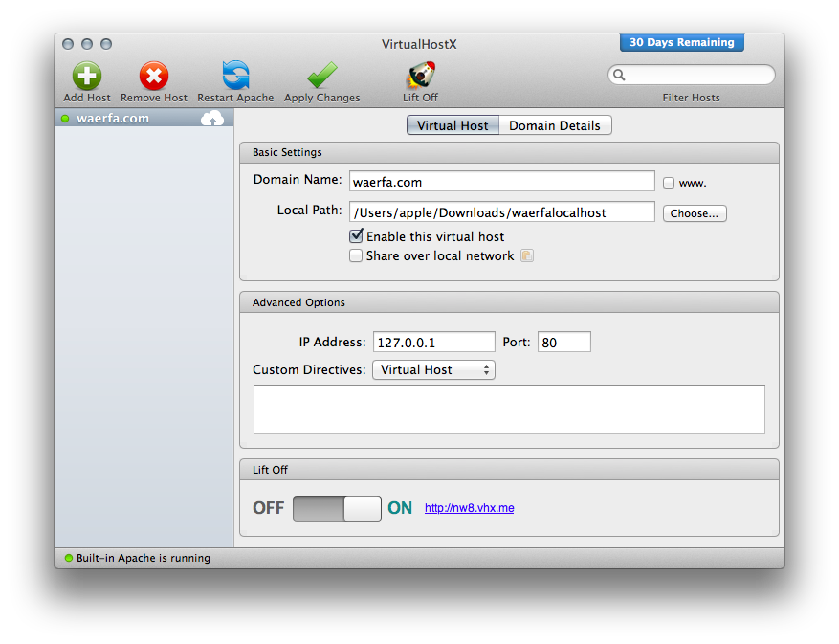The height and width of the screenshot is (644, 839).
Task: Click the Advanced Options section header
Action: [x=509, y=302]
